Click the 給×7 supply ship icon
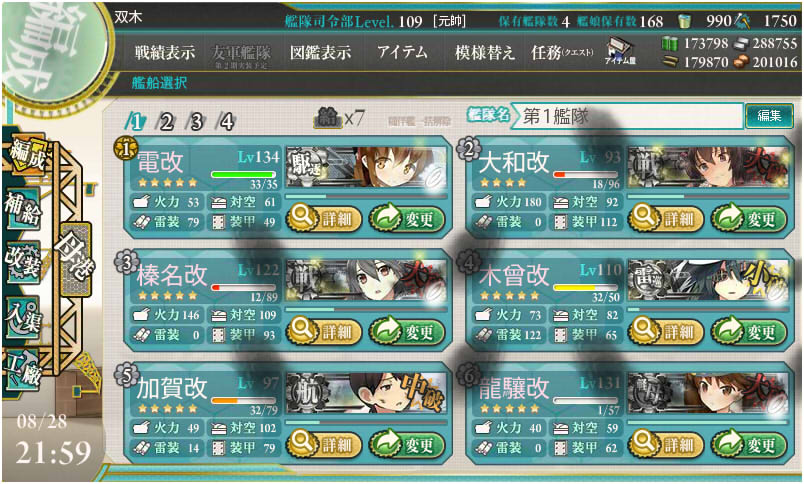 [339, 118]
